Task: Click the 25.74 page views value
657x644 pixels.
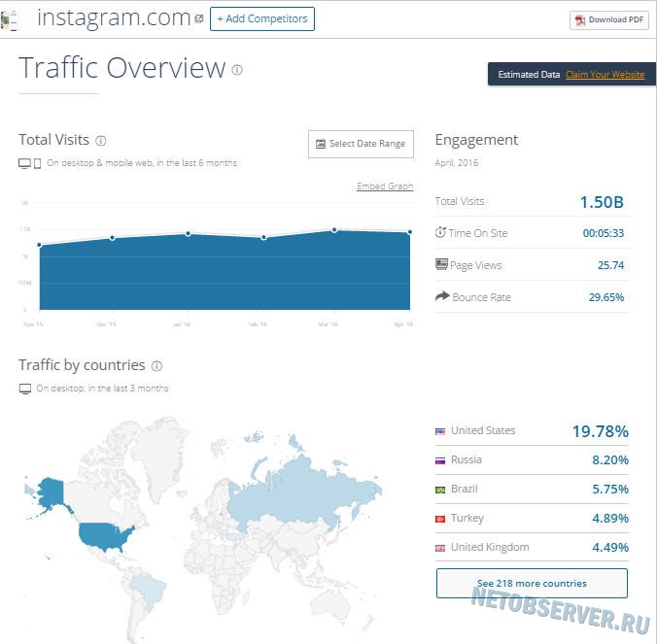Action: [x=611, y=265]
